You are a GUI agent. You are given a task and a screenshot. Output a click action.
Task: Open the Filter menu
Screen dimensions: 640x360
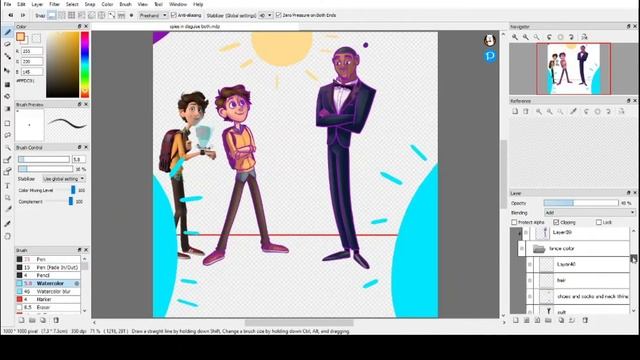pyautogui.click(x=54, y=4)
